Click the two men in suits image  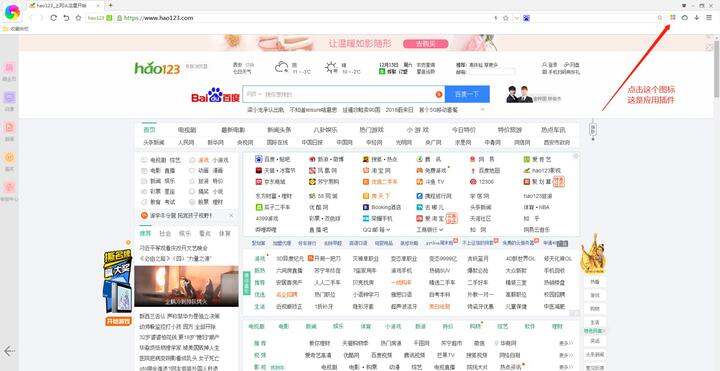click(x=519, y=94)
